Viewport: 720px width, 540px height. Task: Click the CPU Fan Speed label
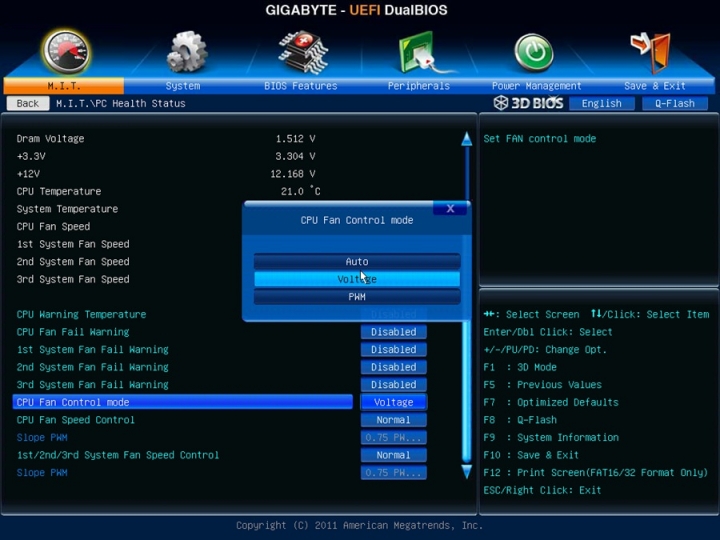[x=53, y=226]
